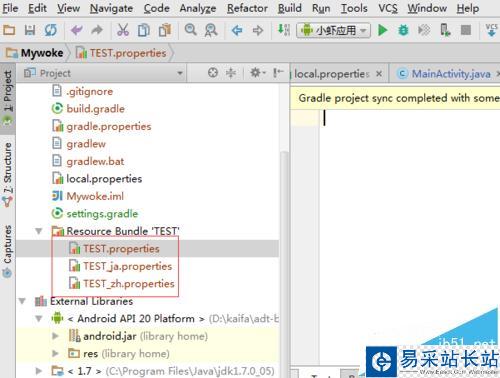Open the View menu
This screenshot has width=500, height=378.
[68, 8]
